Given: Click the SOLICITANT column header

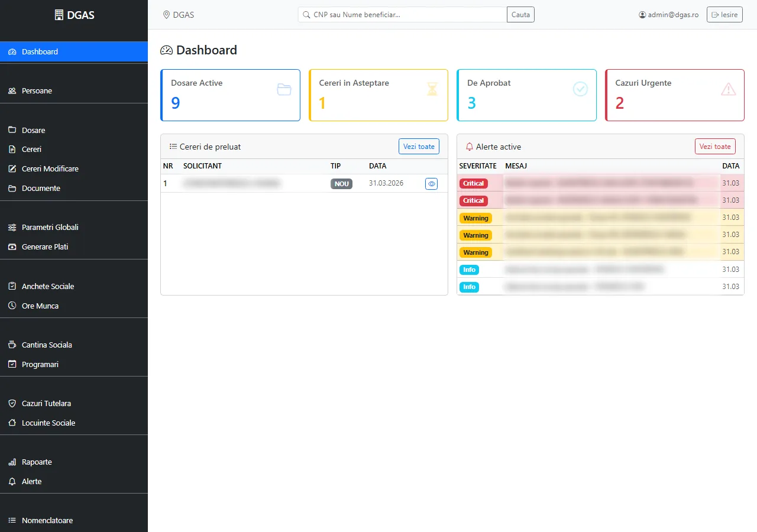Looking at the screenshot, I should pos(202,166).
